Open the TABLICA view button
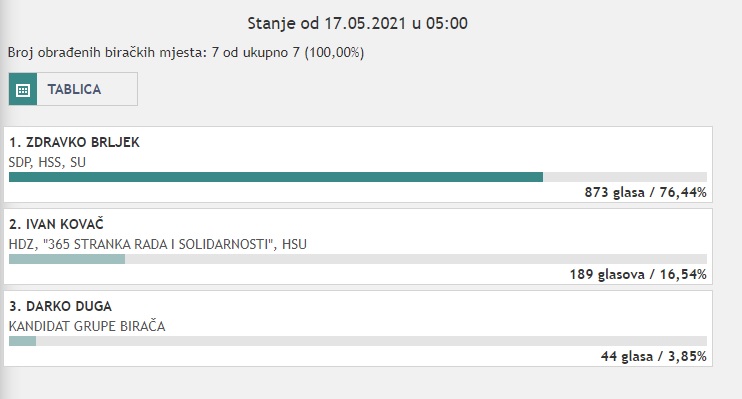742x399 pixels. pos(73,89)
